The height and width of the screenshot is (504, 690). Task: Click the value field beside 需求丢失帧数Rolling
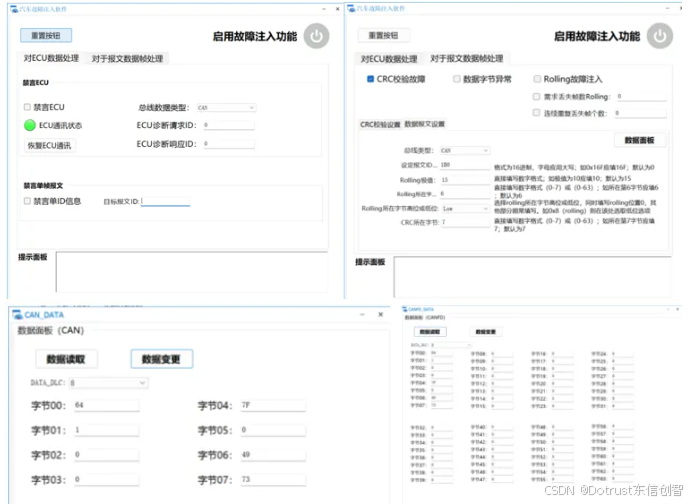pyautogui.click(x=641, y=96)
